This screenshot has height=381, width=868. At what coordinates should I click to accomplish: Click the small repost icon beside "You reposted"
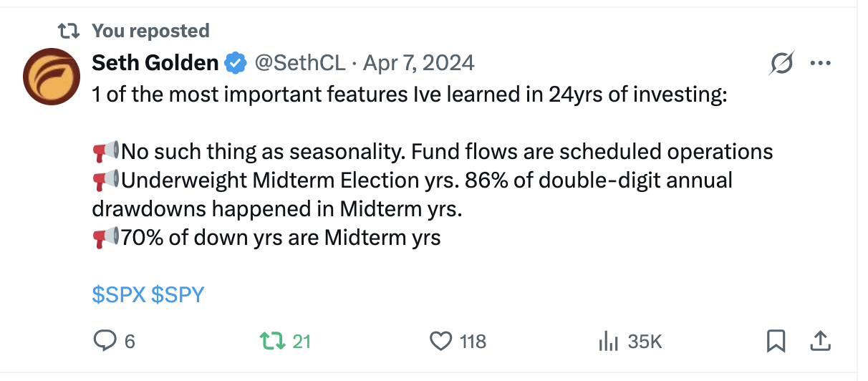pyautogui.click(x=69, y=31)
